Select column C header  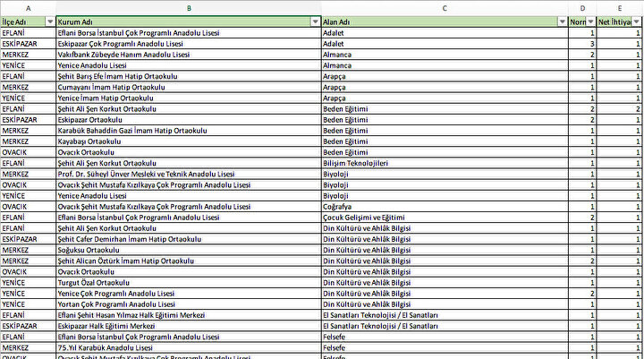tap(444, 8)
